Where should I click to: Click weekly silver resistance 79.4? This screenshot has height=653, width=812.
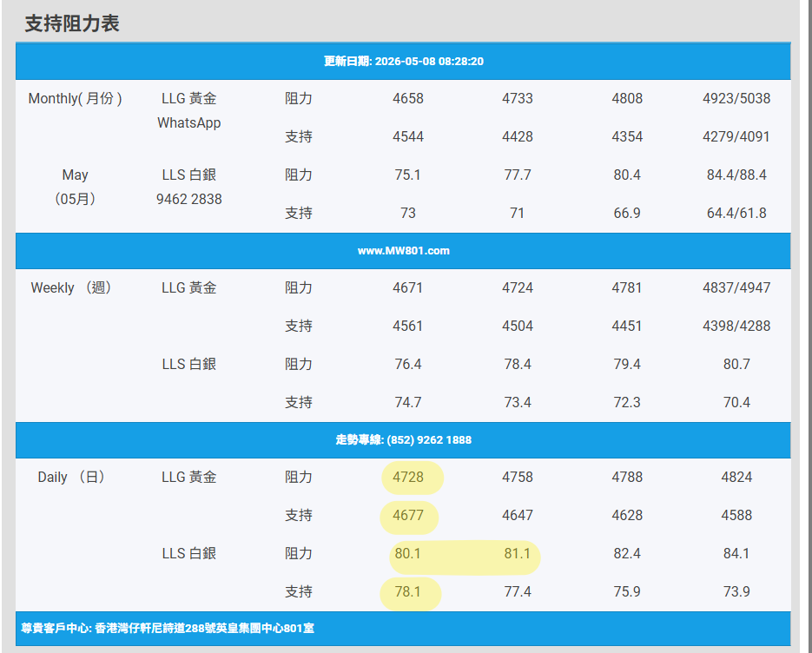click(627, 365)
